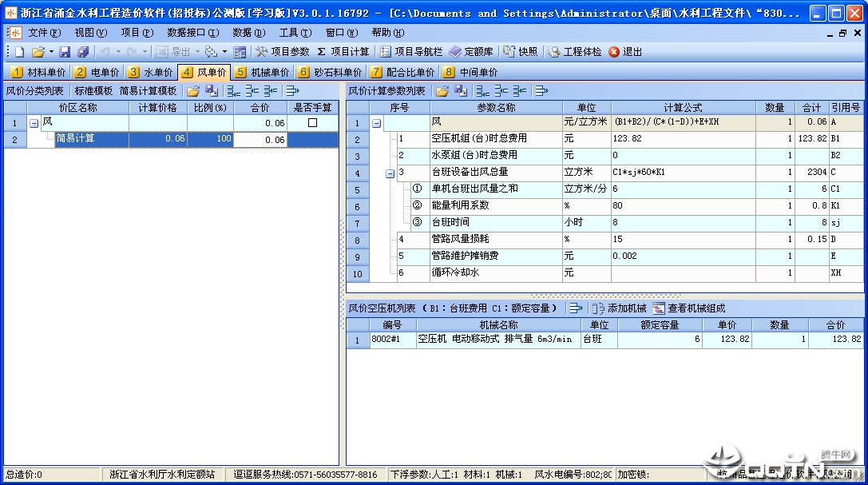868x485 pixels.
Task: Collapse row 1 风 in parameter list
Action: [x=376, y=123]
